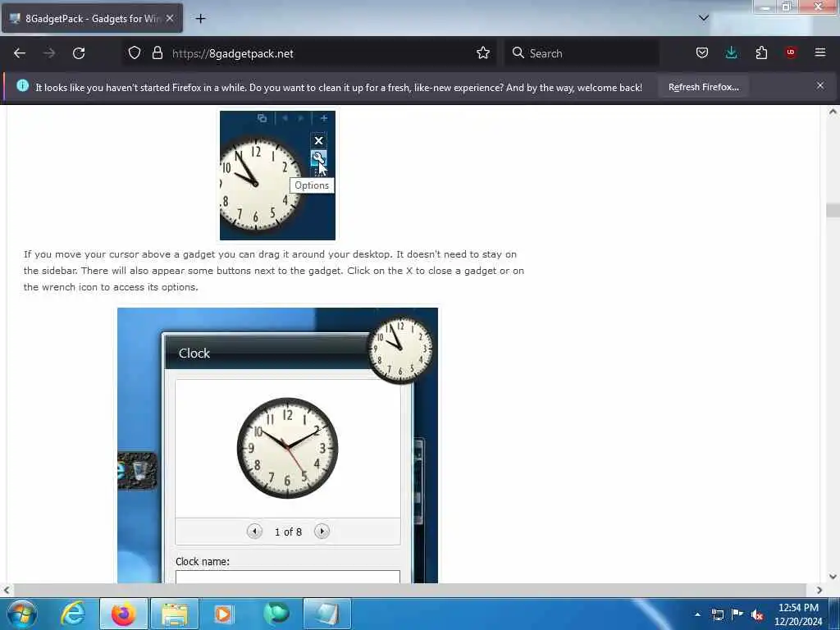Open a new tab with the plus button
This screenshot has height=630, width=840.
pos(200,19)
